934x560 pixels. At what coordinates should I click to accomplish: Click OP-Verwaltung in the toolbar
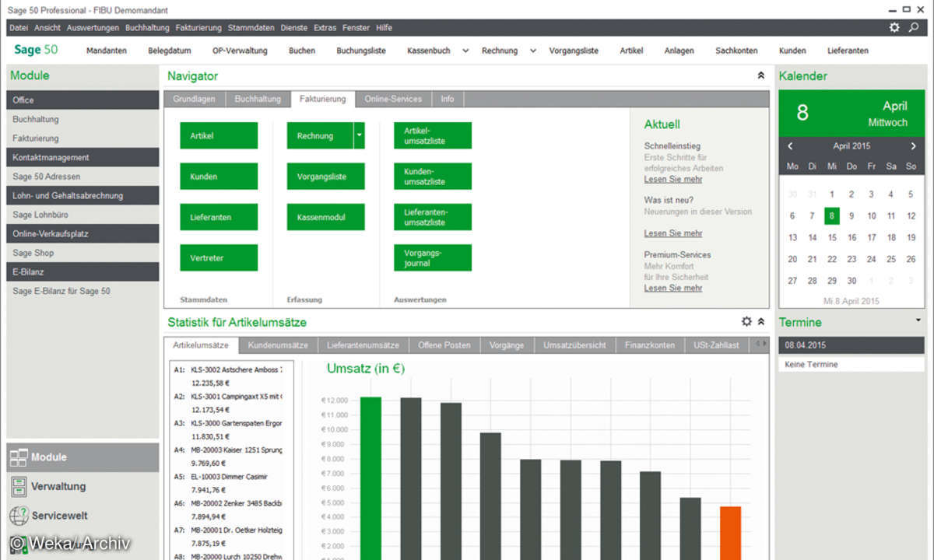click(x=240, y=51)
